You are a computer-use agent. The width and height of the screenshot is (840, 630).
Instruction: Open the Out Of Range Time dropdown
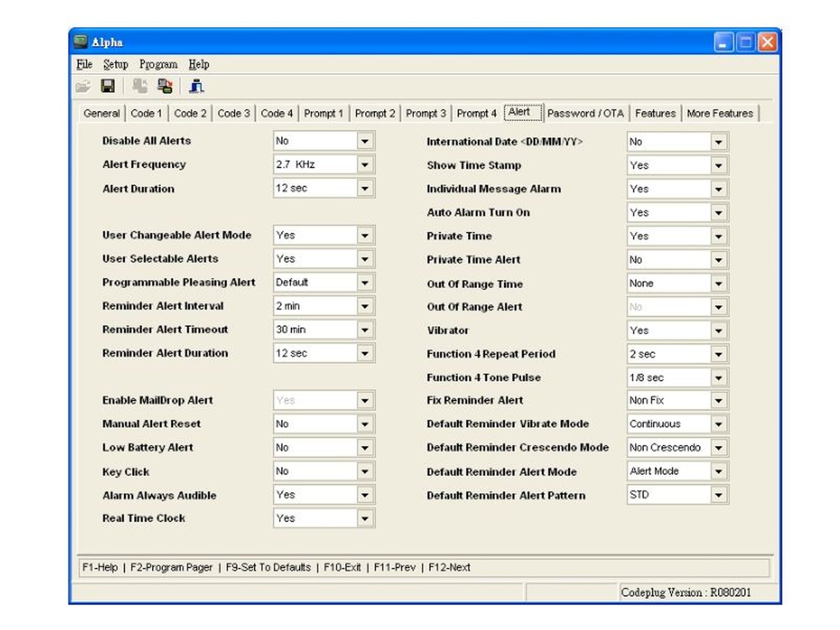719,283
